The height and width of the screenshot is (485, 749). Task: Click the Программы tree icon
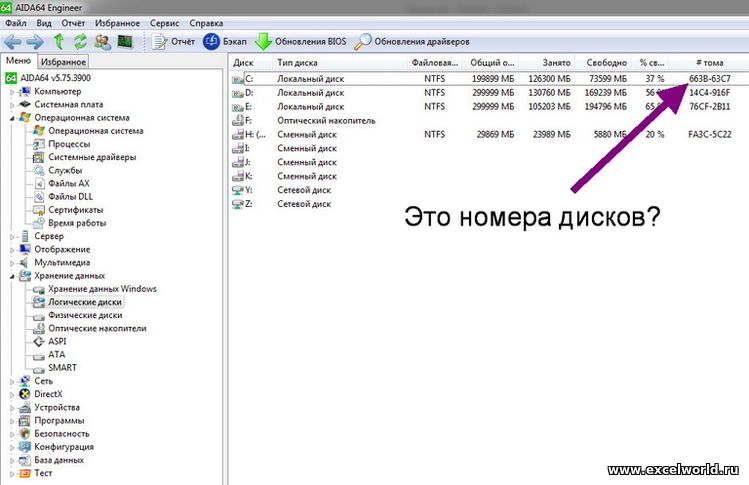click(24, 421)
